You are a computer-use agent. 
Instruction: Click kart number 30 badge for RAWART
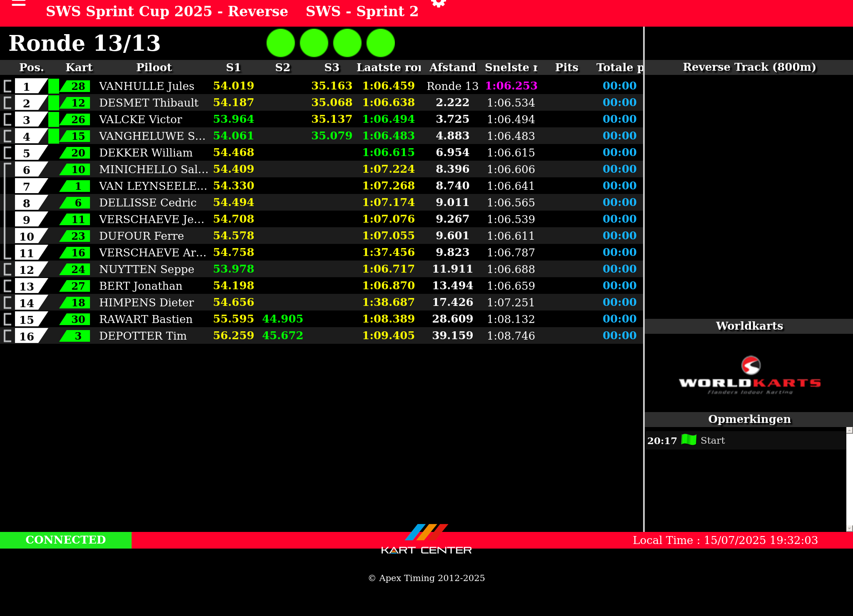pos(77,319)
